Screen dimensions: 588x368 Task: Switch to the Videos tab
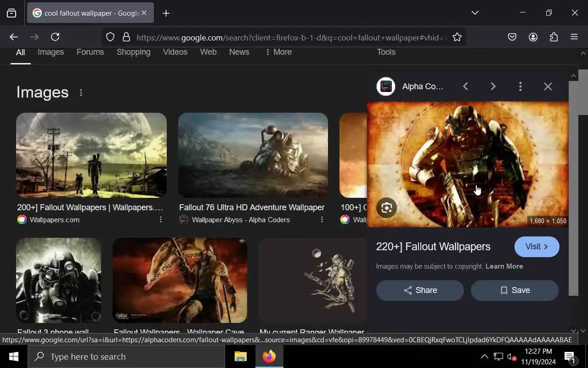click(175, 52)
